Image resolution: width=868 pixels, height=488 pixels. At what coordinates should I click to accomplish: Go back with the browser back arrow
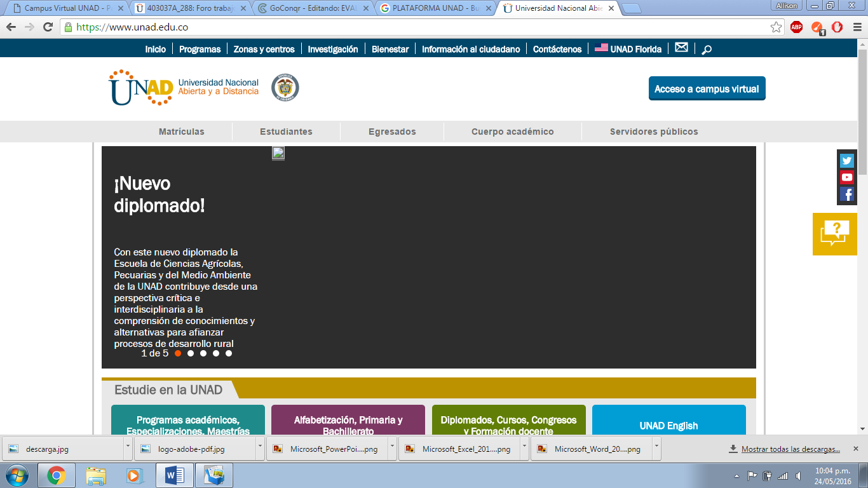pyautogui.click(x=11, y=27)
